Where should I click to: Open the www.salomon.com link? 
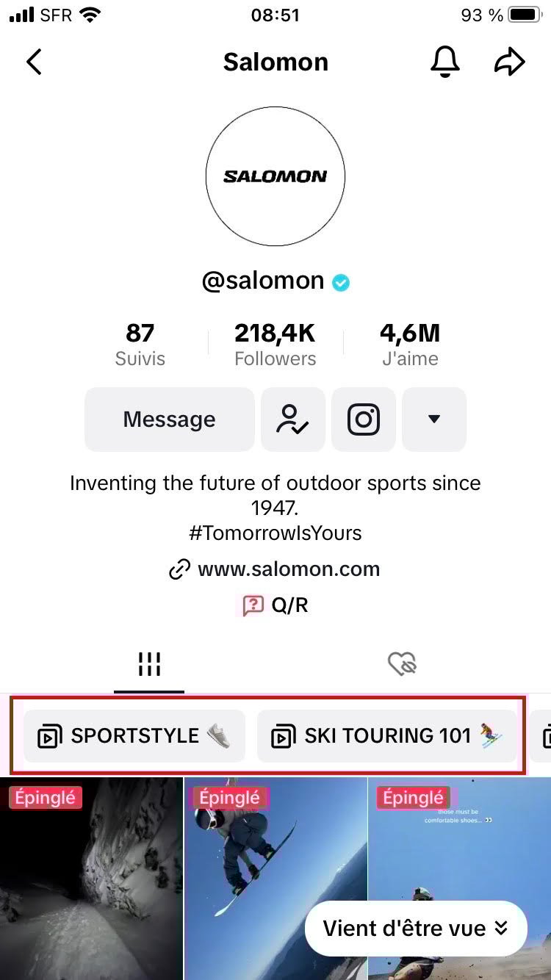pyautogui.click(x=288, y=569)
